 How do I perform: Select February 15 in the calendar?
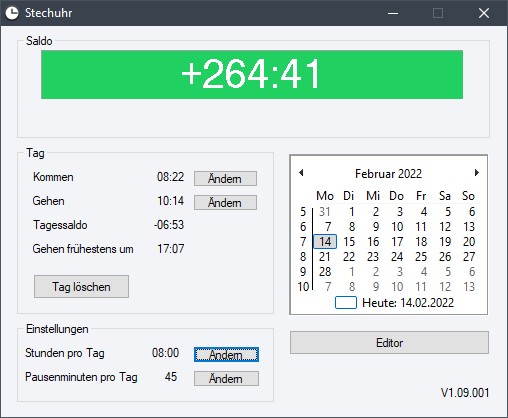click(x=349, y=242)
